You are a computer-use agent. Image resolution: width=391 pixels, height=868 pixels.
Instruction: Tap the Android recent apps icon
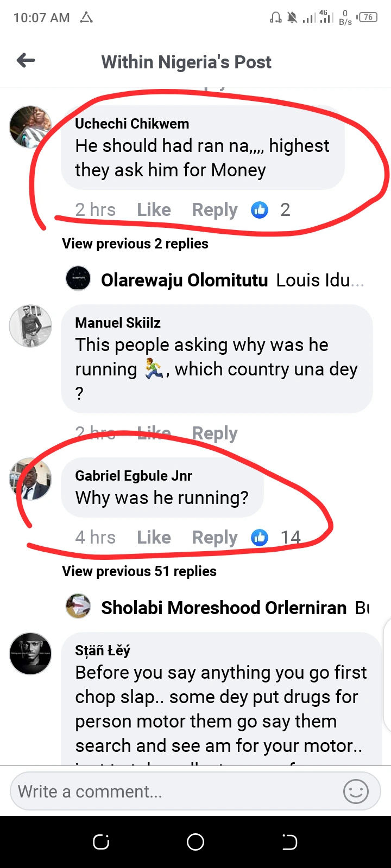click(101, 842)
